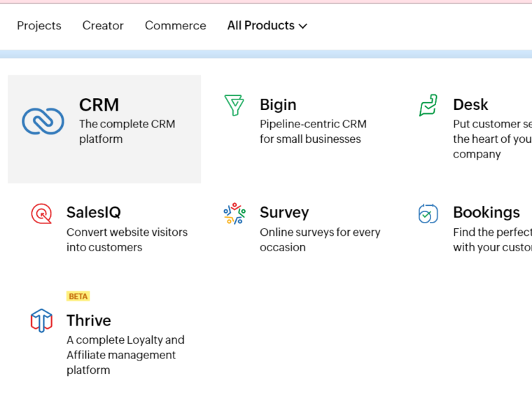Click the Bigin green funnel icon
Image resolution: width=532 pixels, height=399 pixels.
tap(234, 105)
